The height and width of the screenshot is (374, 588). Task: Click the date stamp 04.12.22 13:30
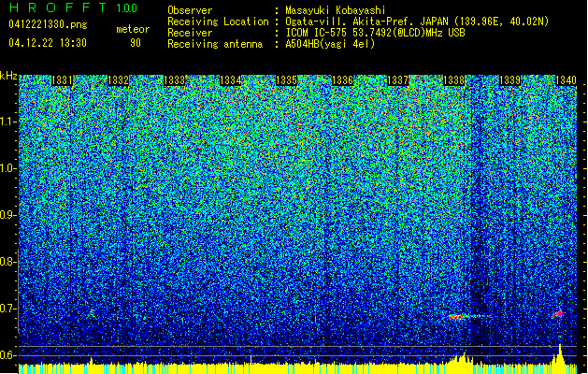coord(48,43)
